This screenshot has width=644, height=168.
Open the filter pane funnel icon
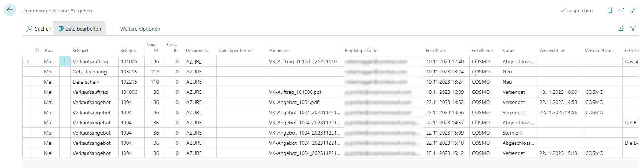click(x=633, y=28)
